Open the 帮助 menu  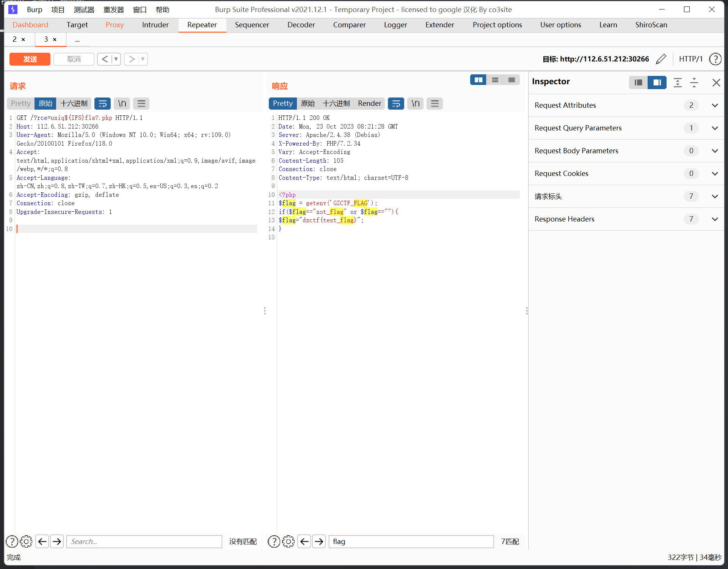pos(162,9)
